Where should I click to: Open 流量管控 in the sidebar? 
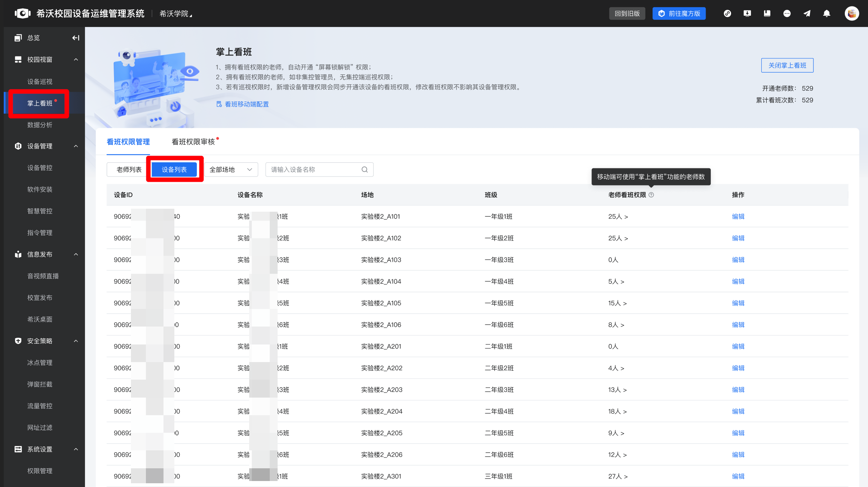[40, 406]
